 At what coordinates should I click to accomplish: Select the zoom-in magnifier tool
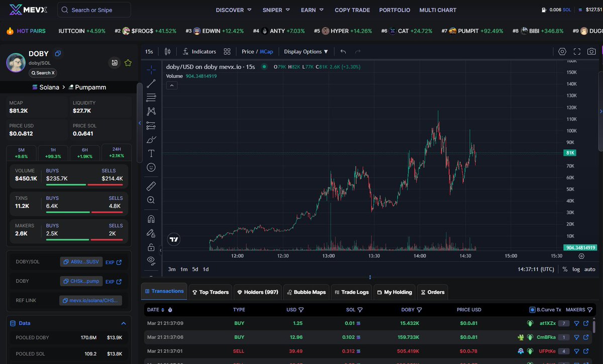pos(151,200)
